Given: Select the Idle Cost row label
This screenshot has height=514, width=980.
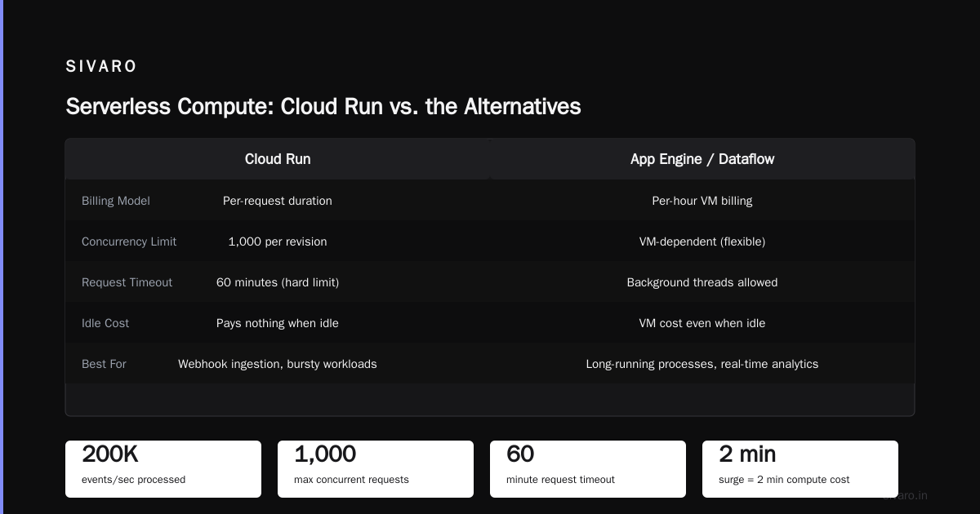Looking at the screenshot, I should click(105, 323).
